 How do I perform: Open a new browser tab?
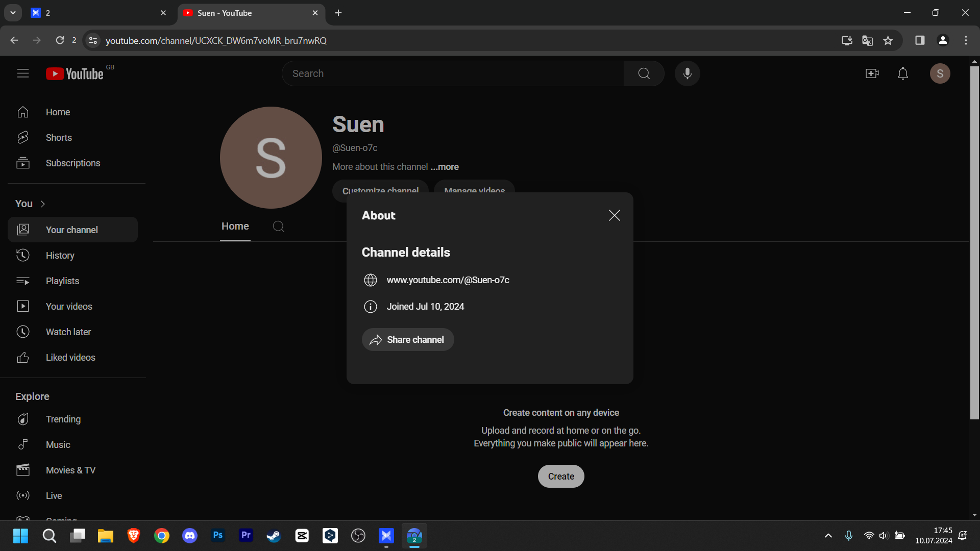(338, 13)
